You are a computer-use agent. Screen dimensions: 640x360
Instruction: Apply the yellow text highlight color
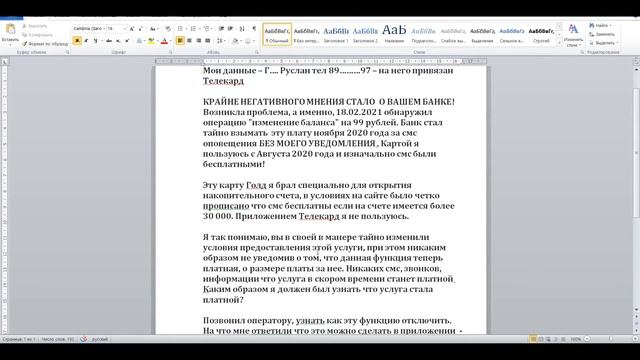(151, 41)
